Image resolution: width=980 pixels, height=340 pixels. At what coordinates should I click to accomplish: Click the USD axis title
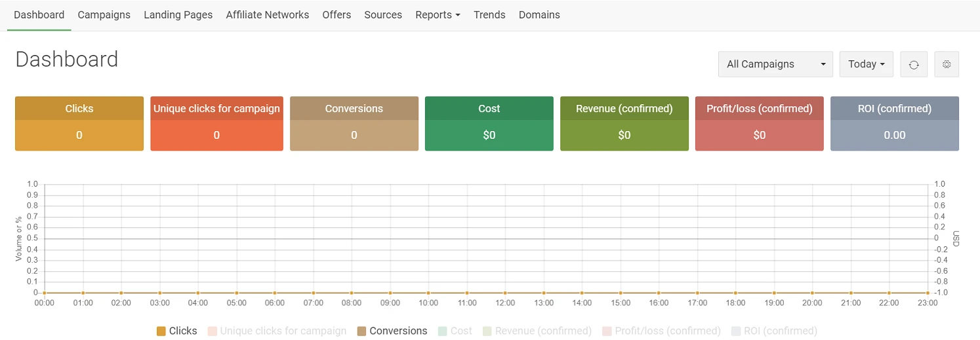(956, 238)
